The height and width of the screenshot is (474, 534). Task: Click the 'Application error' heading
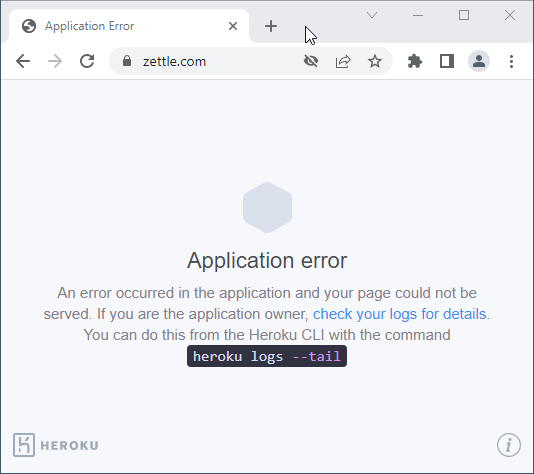pyautogui.click(x=267, y=260)
